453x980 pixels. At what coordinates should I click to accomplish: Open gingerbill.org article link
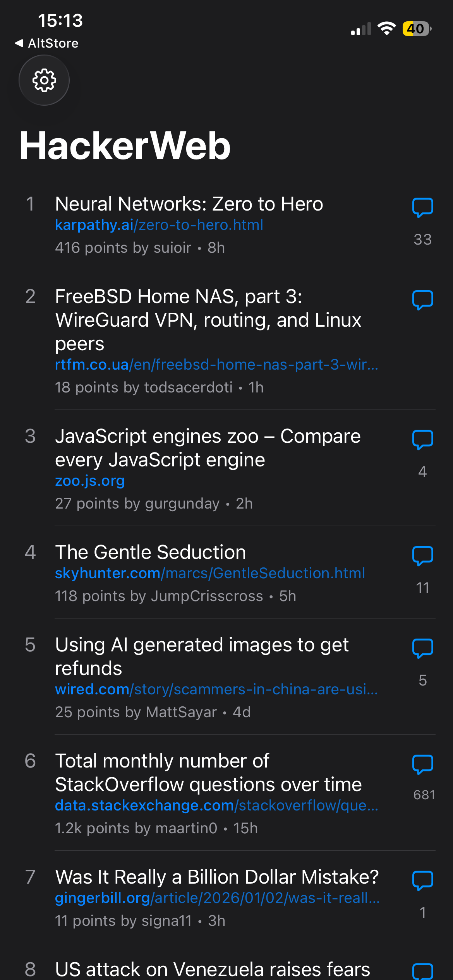coord(217,898)
